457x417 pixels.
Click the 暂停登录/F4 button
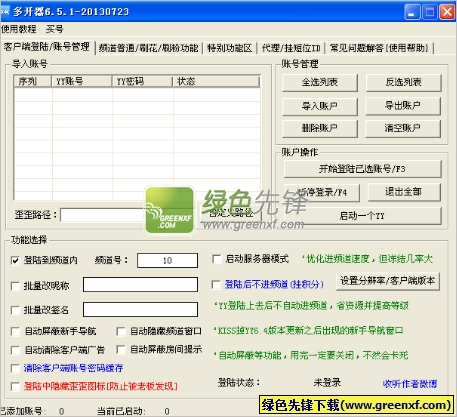[322, 193]
